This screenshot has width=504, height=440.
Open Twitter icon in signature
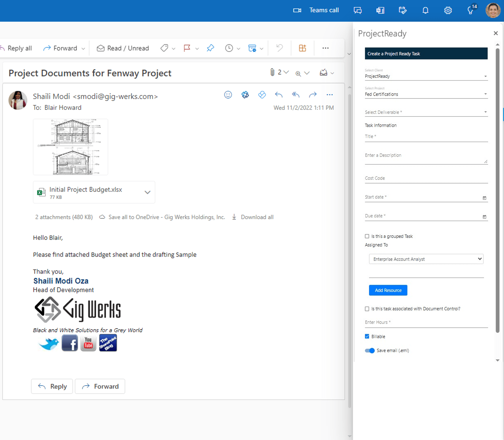click(x=49, y=344)
